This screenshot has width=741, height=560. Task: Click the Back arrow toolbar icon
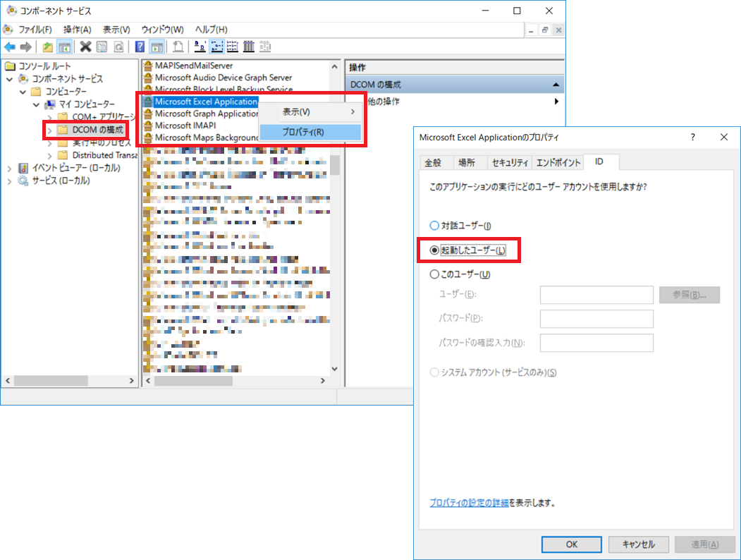pyautogui.click(x=9, y=47)
